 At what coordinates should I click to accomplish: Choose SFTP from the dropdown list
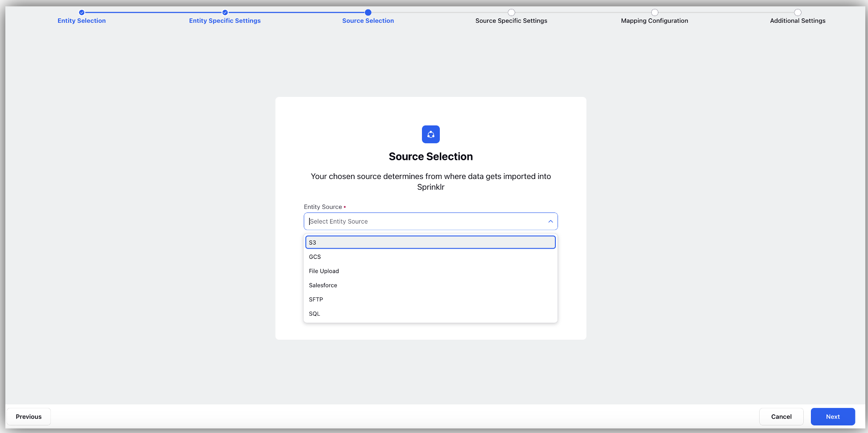pos(430,300)
